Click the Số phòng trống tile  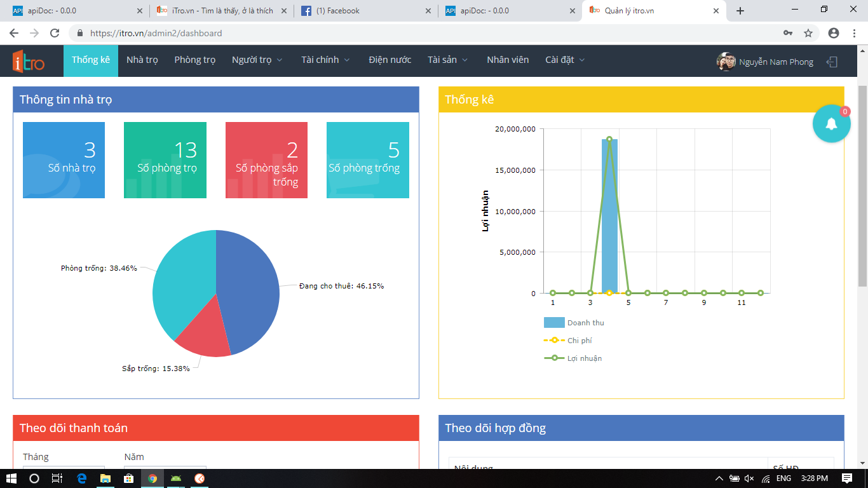pos(367,160)
